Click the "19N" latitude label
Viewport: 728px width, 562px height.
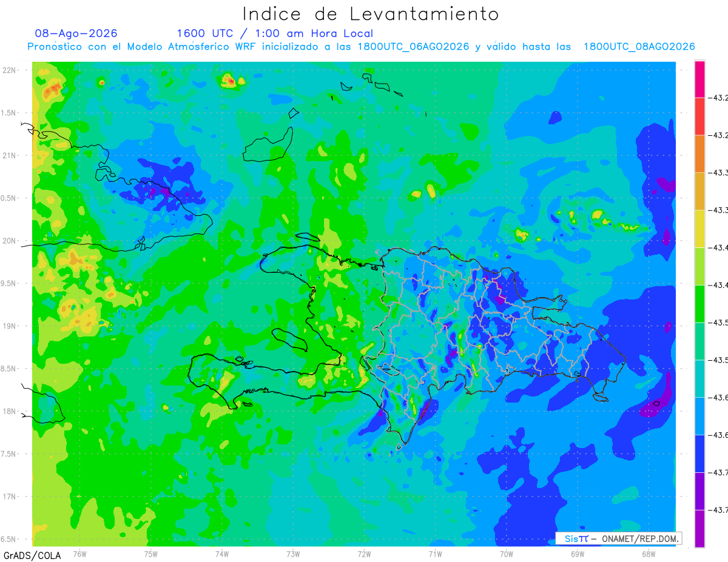[x=8, y=326]
